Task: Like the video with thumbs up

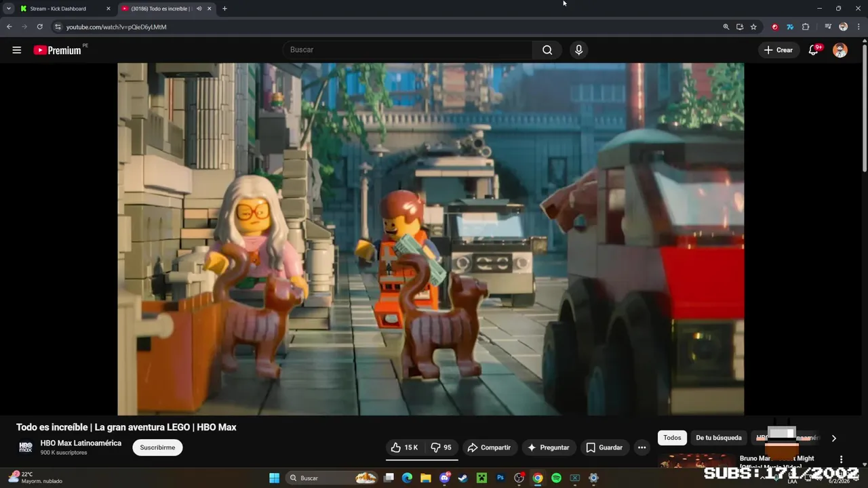Action: coord(405,447)
